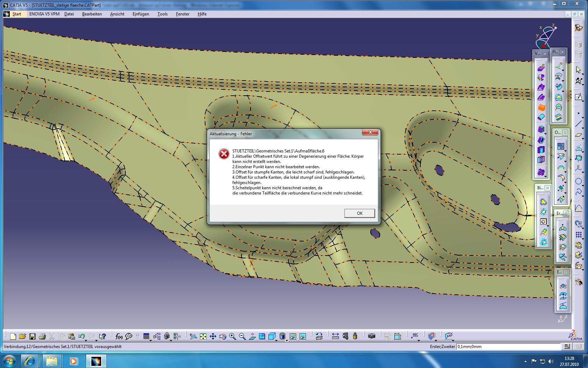Open the Start menu in CATIA menu bar
This screenshot has height=368, width=588.
tap(16, 14)
